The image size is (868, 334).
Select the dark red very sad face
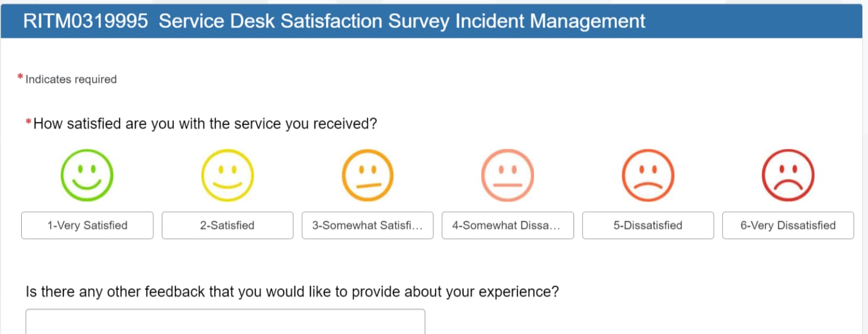point(788,175)
